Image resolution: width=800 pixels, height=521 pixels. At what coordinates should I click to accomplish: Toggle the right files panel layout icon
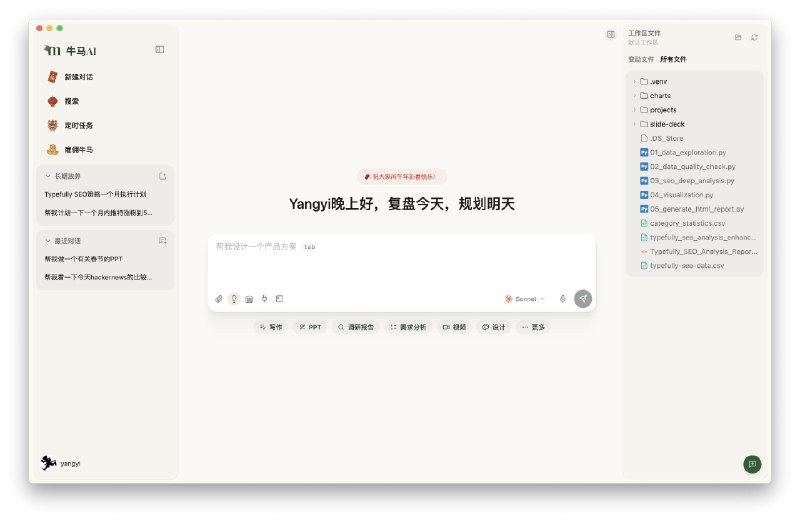(x=611, y=34)
